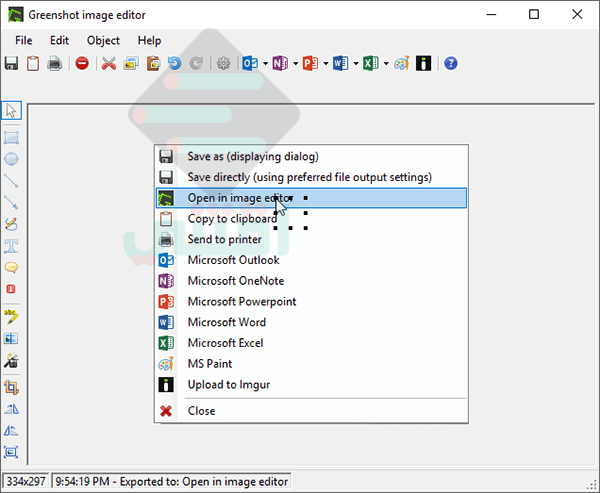This screenshot has width=600, height=493.
Task: Choose Send to printer entry
Action: [311, 239]
